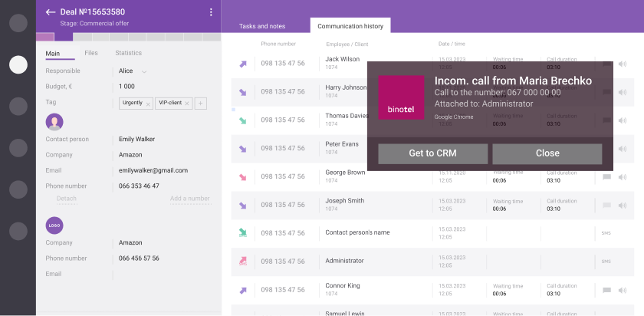Click contact phone number 066 353 46 47
The image size is (644, 316).
(139, 186)
